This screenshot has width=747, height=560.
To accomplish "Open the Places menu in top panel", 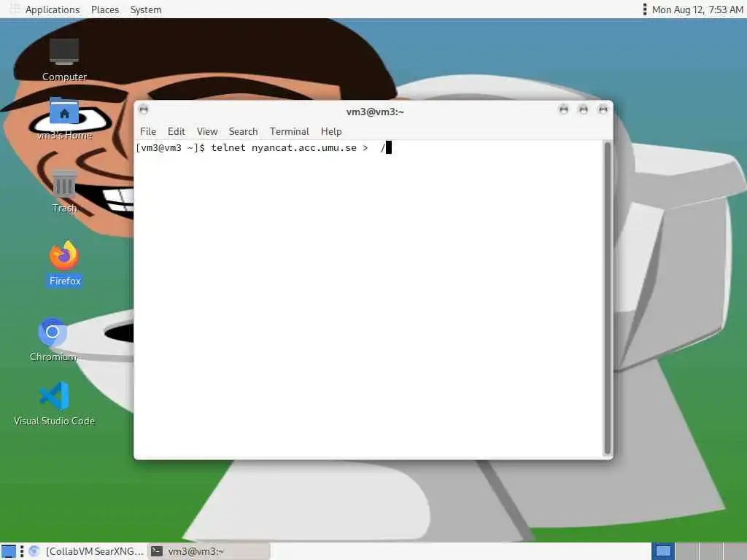I will click(x=105, y=9).
